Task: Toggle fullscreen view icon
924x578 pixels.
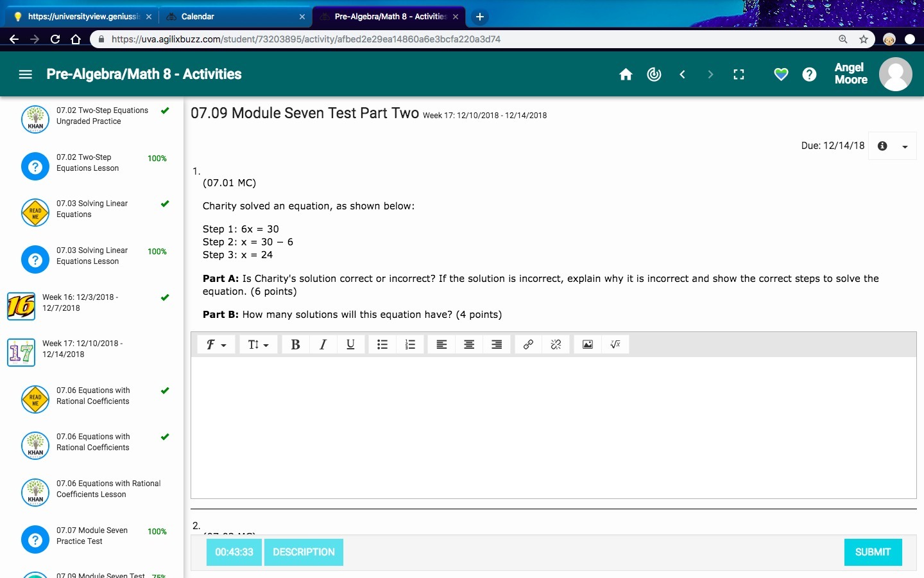Action: pos(739,74)
